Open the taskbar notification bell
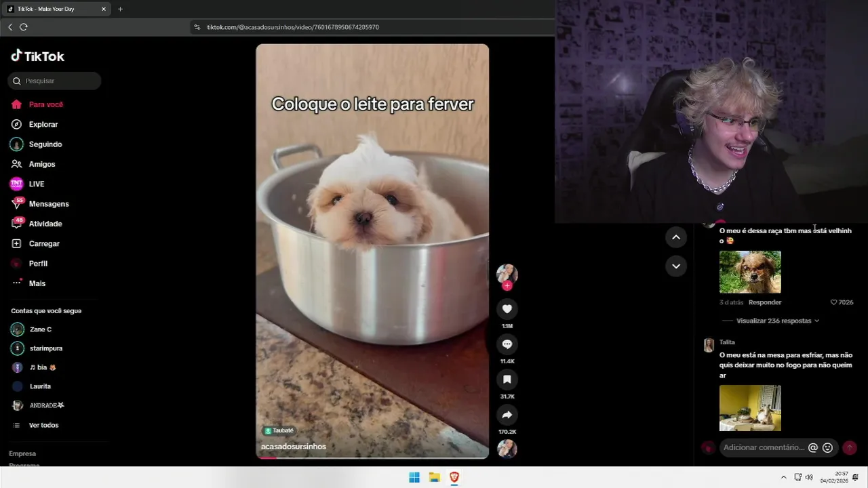This screenshot has width=868, height=488. (856, 477)
